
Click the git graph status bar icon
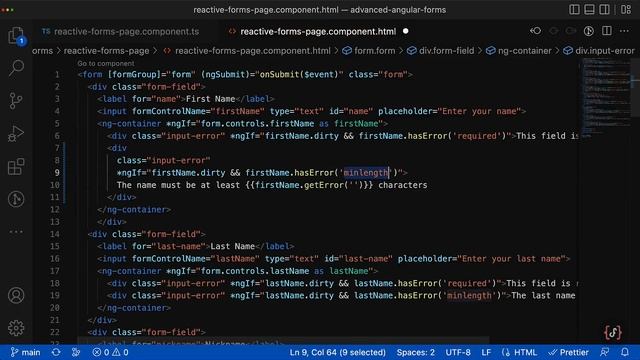76,352
